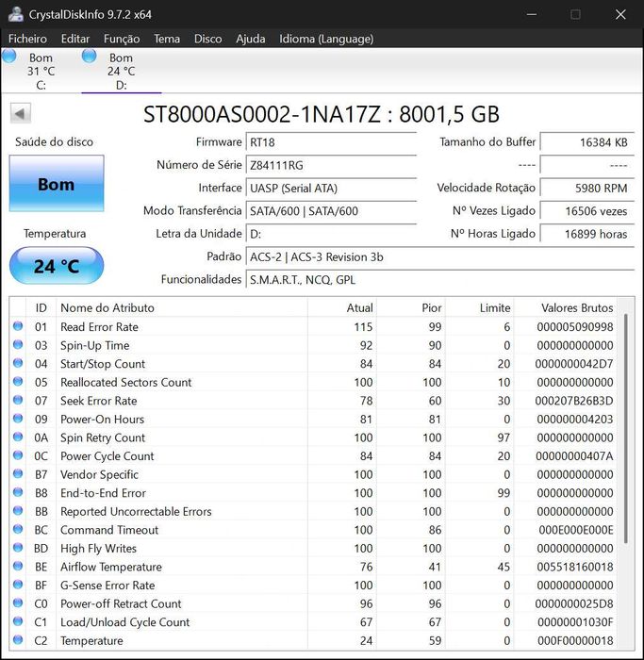Click the status icon next to Airflow Temperature
The width and height of the screenshot is (644, 660).
(18, 567)
